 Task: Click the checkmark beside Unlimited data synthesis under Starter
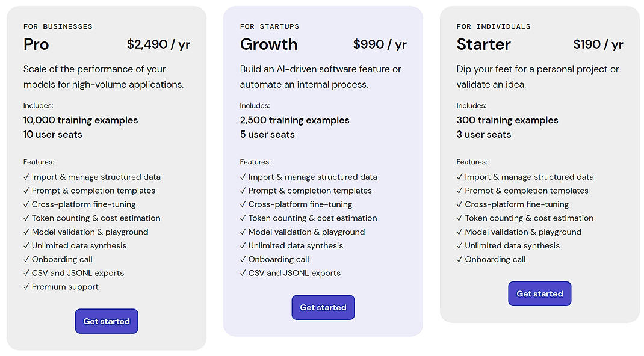point(459,245)
